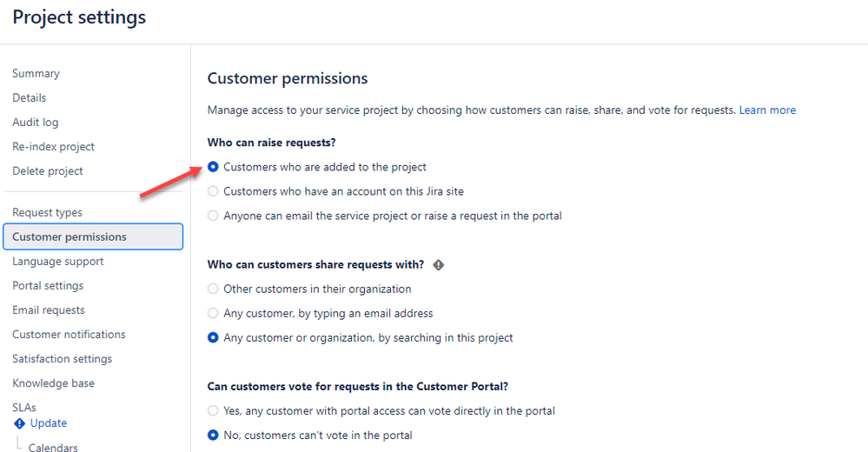The width and height of the screenshot is (868, 452).
Task: Open the Customer permissions sidebar item
Action: click(93, 236)
